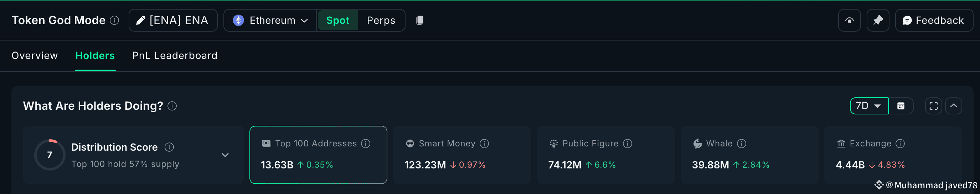The height and width of the screenshot is (194, 980).
Task: Click the Smart Money info icon
Action: [484, 144]
